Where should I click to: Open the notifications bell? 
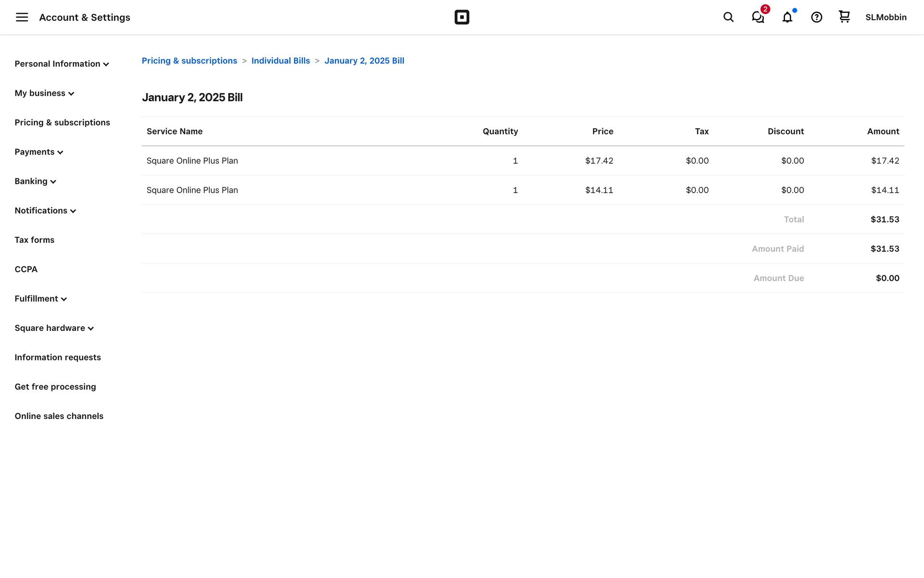[x=787, y=17]
